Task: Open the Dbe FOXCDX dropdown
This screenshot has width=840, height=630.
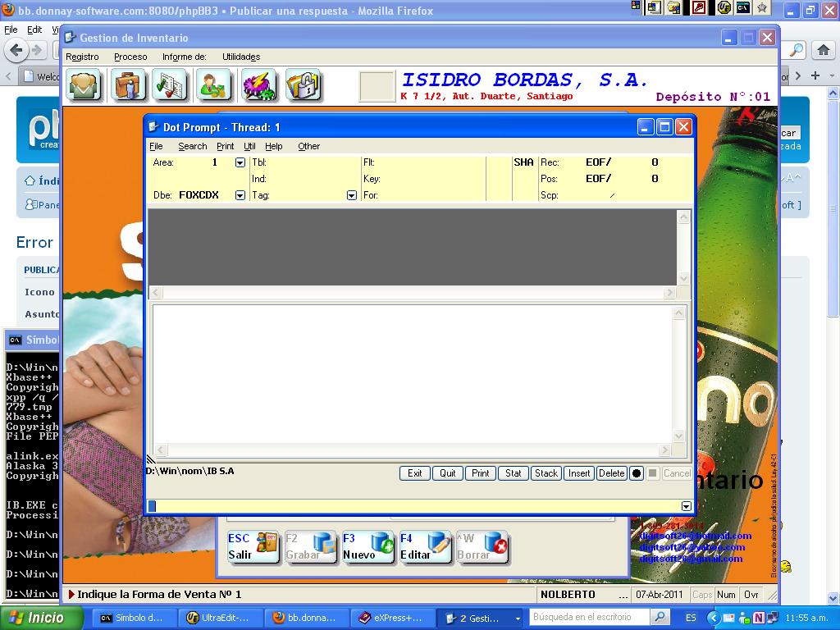Action: (x=240, y=195)
